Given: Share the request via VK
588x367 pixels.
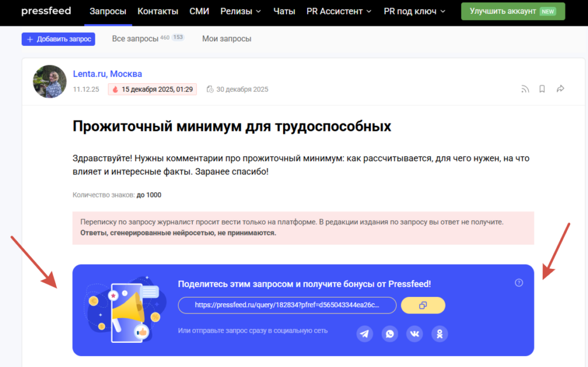Looking at the screenshot, I should 415,334.
